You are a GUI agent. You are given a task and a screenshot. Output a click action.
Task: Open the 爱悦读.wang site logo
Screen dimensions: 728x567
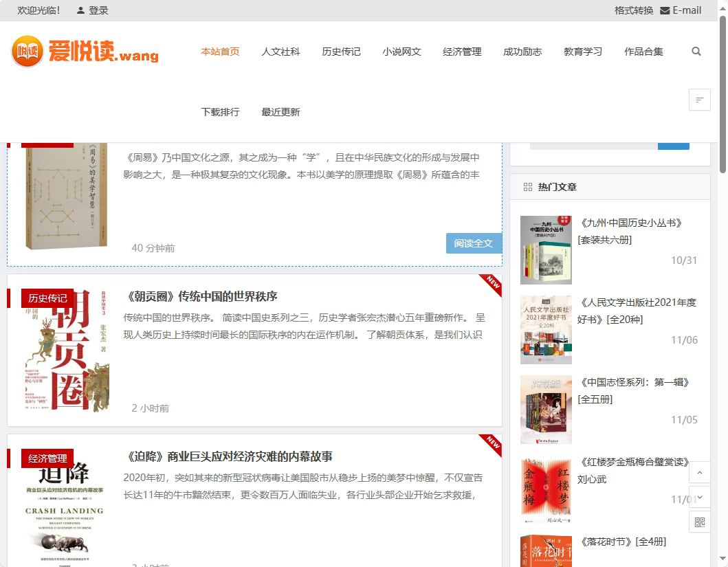point(85,51)
